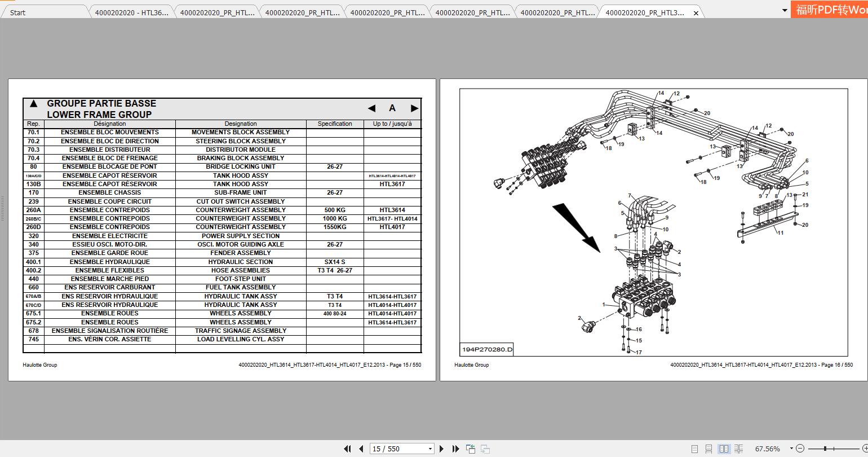Open the document tab list dropdown
The width and height of the screenshot is (868, 457).
click(x=784, y=10)
